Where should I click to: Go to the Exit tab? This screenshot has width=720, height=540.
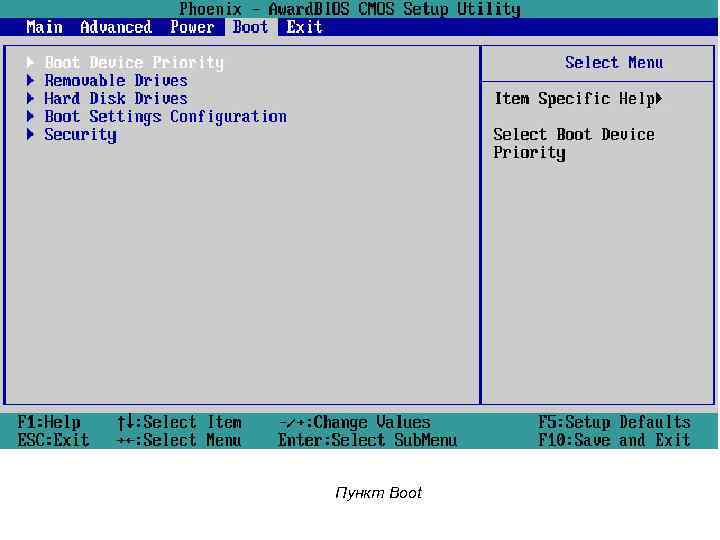click(304, 27)
